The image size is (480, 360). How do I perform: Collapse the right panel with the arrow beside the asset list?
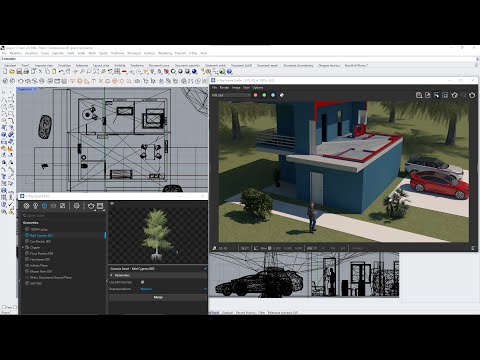pyautogui.click(x=107, y=281)
